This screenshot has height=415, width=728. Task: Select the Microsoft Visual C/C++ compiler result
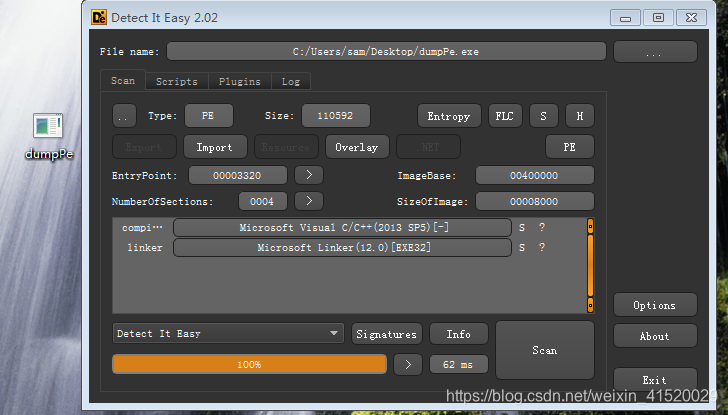[x=343, y=227]
